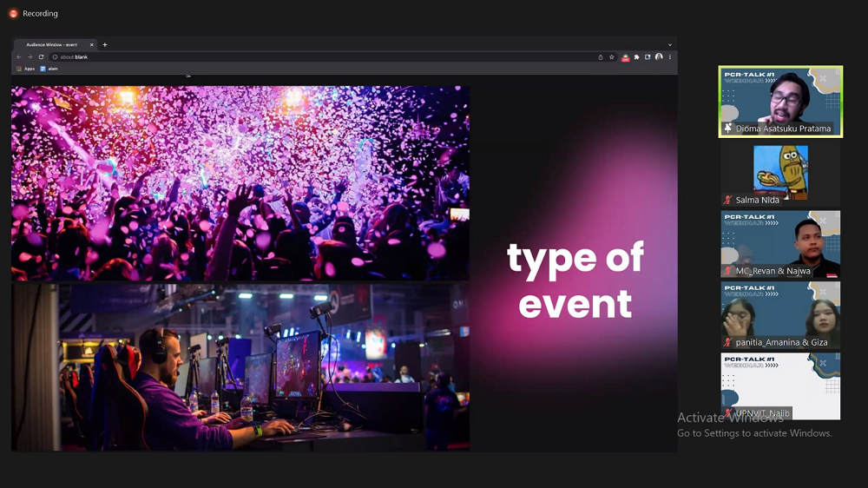Viewport: 868px width, 488px height.
Task: Click the MC_Revan & Najwa video tile
Action: point(780,245)
